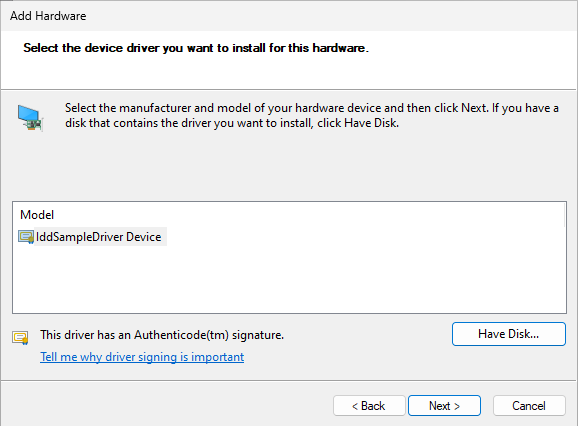The width and height of the screenshot is (578, 426).
Task: Open the "Tell me why driver signing is important" link
Action: 142,357
